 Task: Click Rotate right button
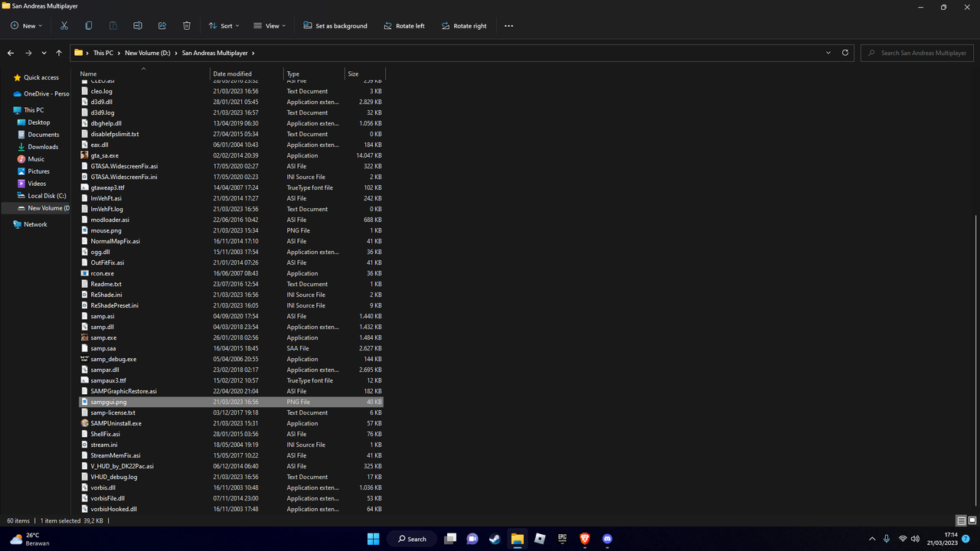tap(464, 25)
